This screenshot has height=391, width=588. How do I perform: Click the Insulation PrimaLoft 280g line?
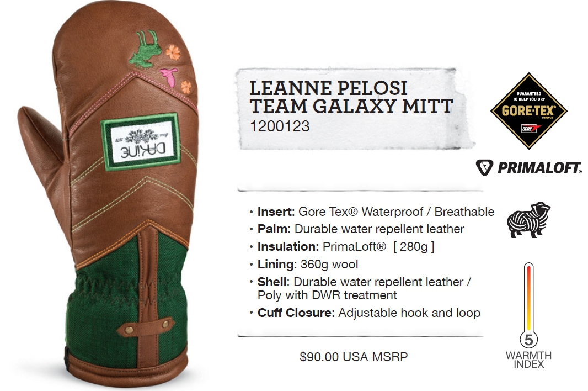[x=341, y=247]
